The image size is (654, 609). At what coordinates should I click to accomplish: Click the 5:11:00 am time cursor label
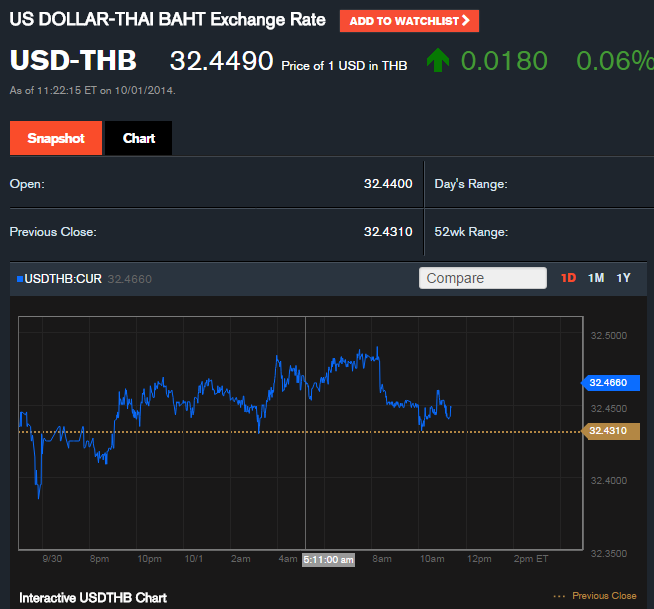[328, 560]
